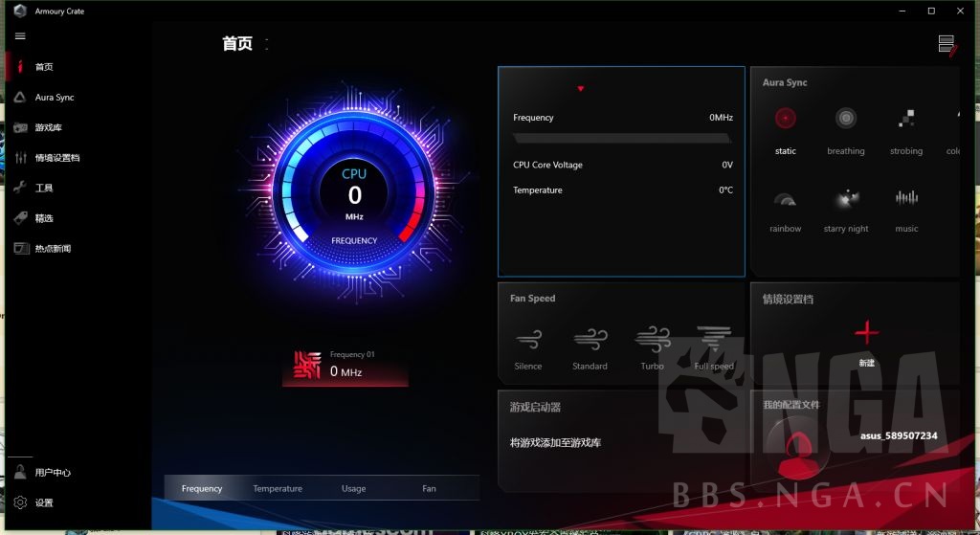Viewport: 980px width, 535px height.
Task: Click the 用户中心 user center icon
Action: point(20,472)
